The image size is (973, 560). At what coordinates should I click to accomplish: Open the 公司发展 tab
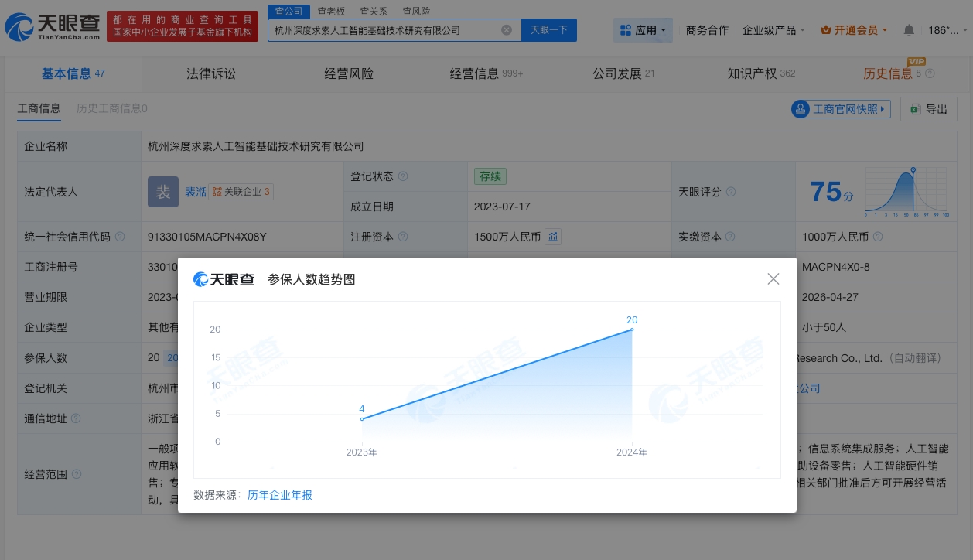[x=623, y=73]
